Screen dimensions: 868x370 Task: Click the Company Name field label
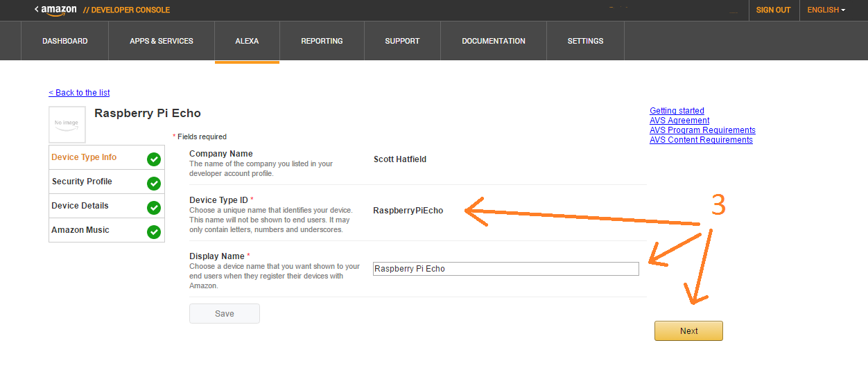click(x=221, y=154)
